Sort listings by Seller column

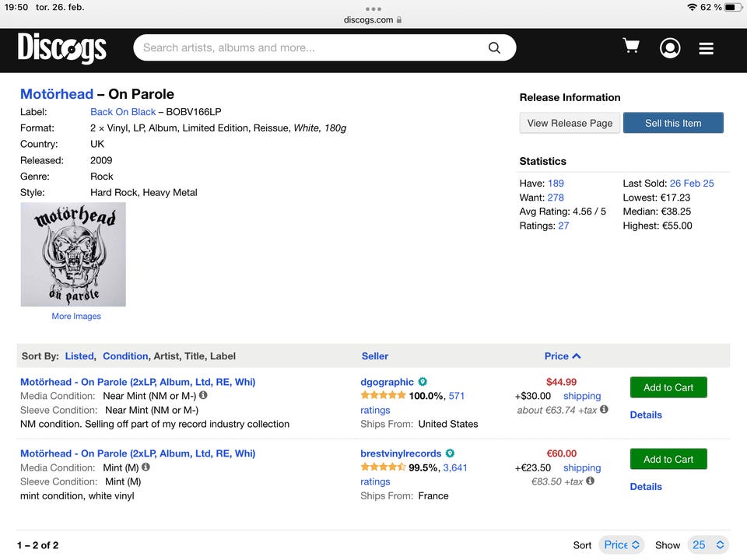click(375, 356)
